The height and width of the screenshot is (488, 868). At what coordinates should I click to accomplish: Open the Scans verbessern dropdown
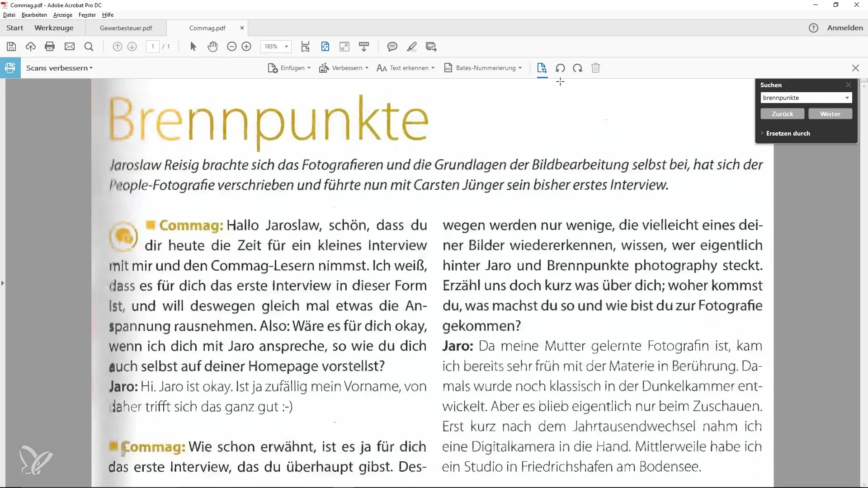[x=60, y=68]
